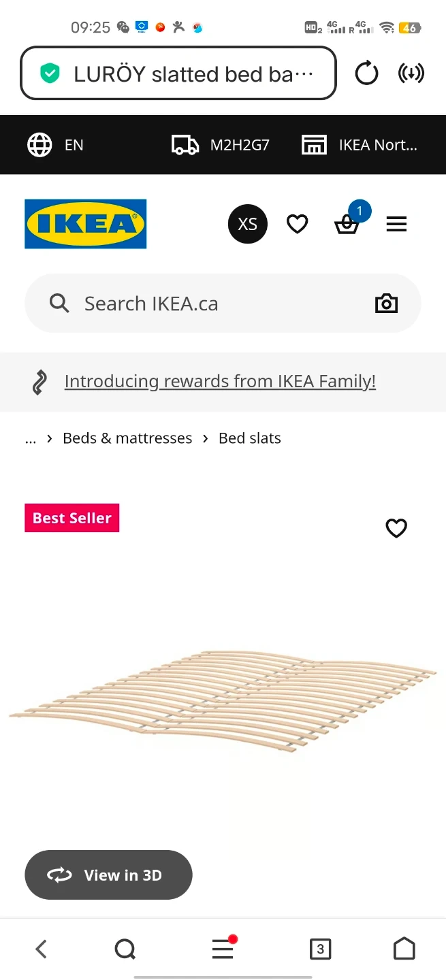
Task: Go to the IKEA homepage via logo
Action: coord(86,224)
